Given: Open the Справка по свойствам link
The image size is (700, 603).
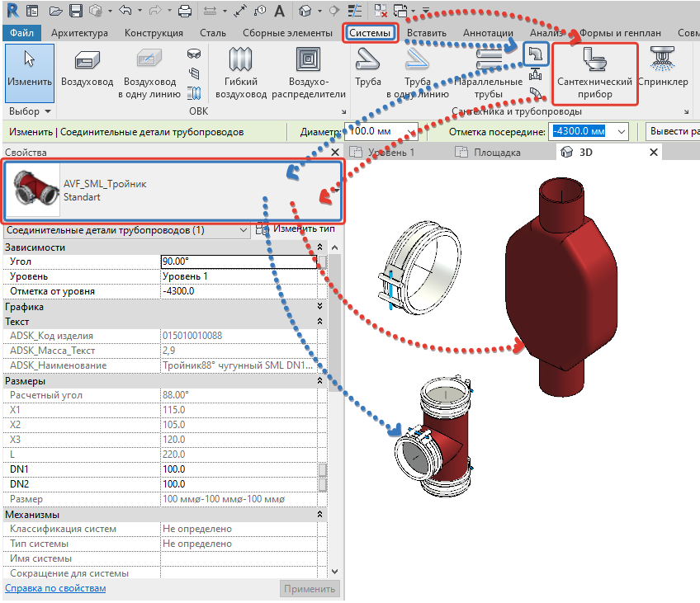Looking at the screenshot, I should (55, 588).
